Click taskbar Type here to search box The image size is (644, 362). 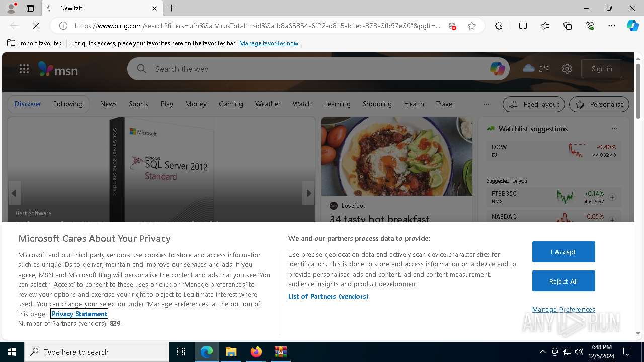tap(97, 352)
